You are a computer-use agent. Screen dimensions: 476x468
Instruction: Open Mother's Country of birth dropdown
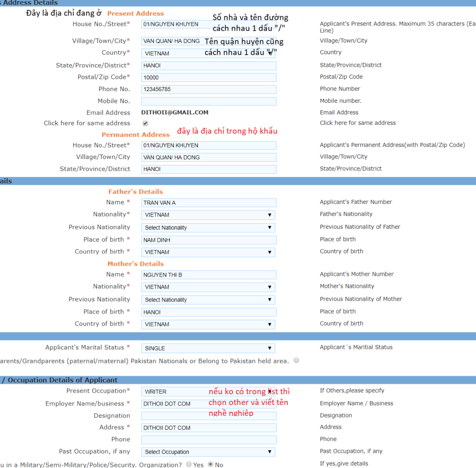(x=208, y=324)
